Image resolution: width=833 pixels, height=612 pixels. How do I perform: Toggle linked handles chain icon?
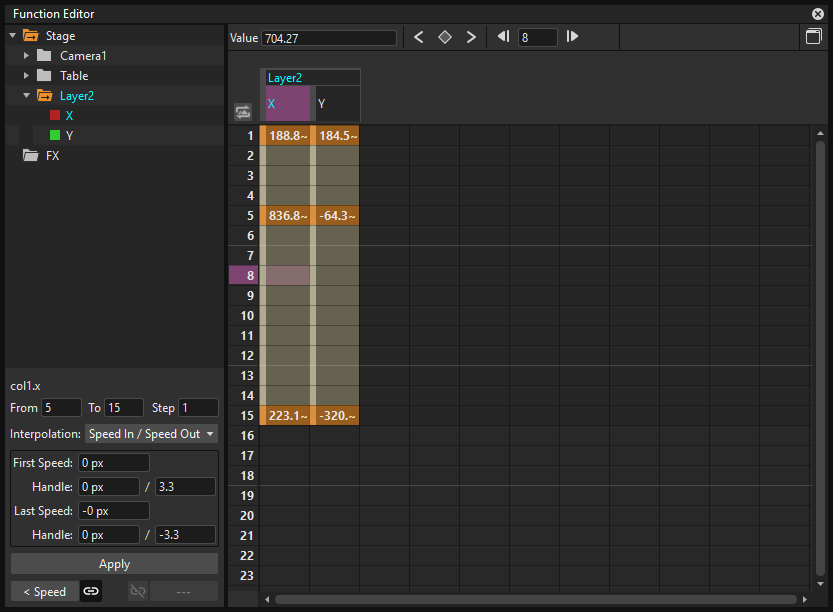[91, 591]
